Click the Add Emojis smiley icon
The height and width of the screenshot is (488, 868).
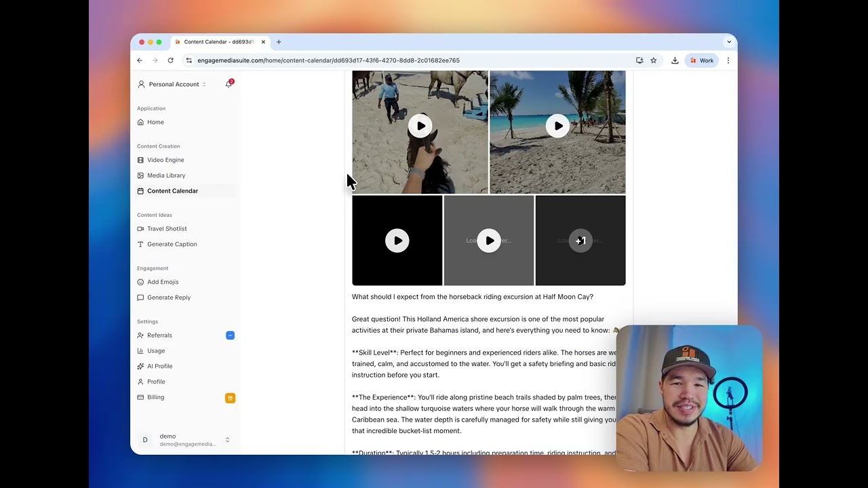click(140, 282)
